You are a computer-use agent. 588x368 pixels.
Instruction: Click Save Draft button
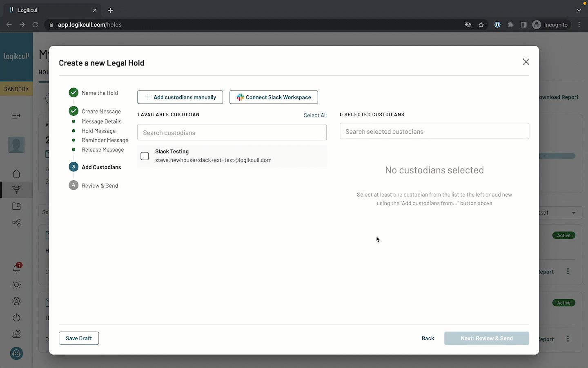(x=79, y=338)
